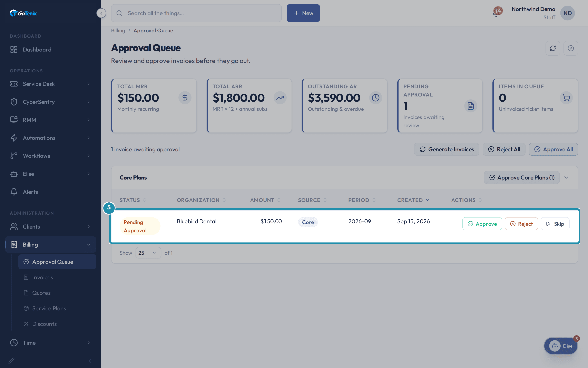Click the pencil edit icon in sidebar footer
The width and height of the screenshot is (588, 368).
[x=11, y=360]
